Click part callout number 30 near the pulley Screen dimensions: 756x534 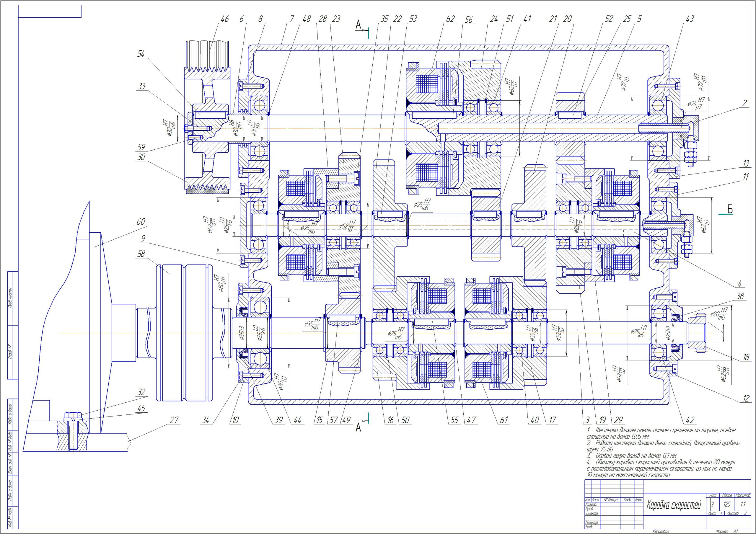point(141,157)
